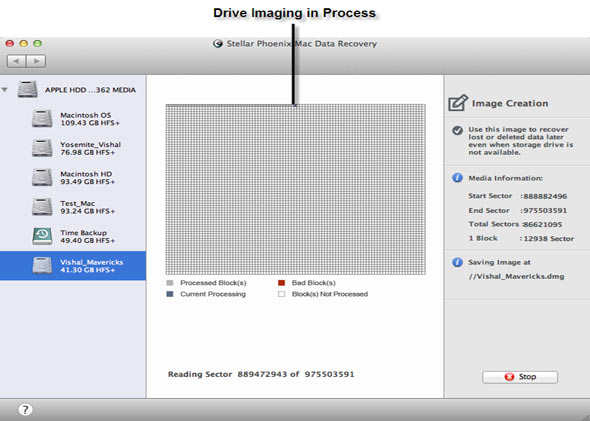Select the APPLE HDD 362 MEDIA drive icon
The height and width of the screenshot is (421, 590).
(27, 90)
